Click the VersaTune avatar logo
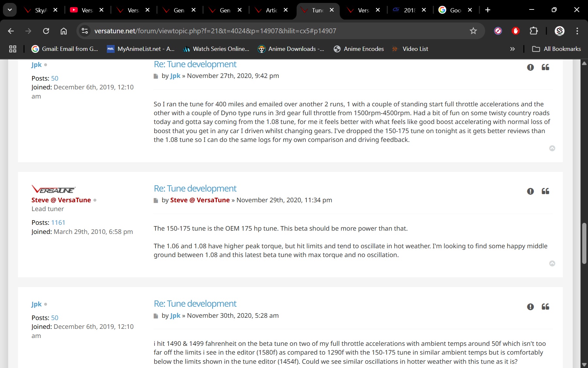588x368 pixels. pos(54,189)
